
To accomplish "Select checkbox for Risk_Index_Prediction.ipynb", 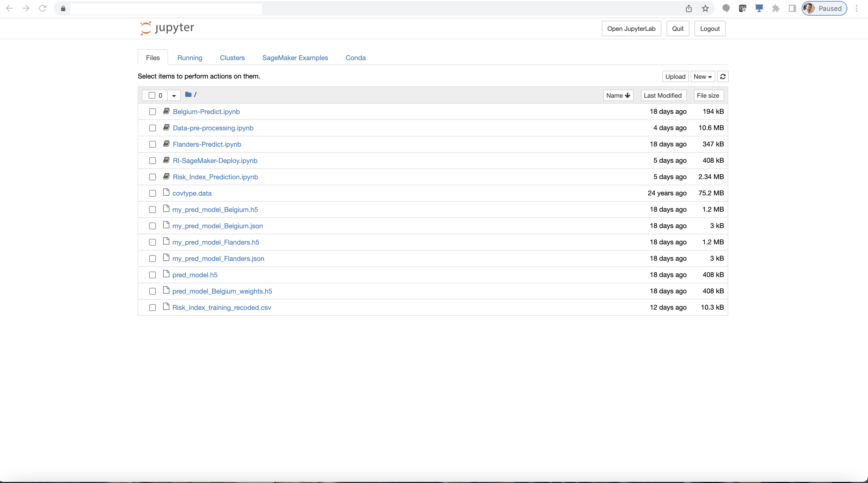I will 152,177.
